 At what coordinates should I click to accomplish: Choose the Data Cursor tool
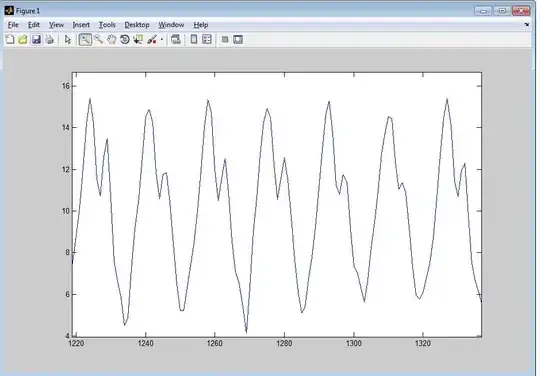click(x=138, y=40)
